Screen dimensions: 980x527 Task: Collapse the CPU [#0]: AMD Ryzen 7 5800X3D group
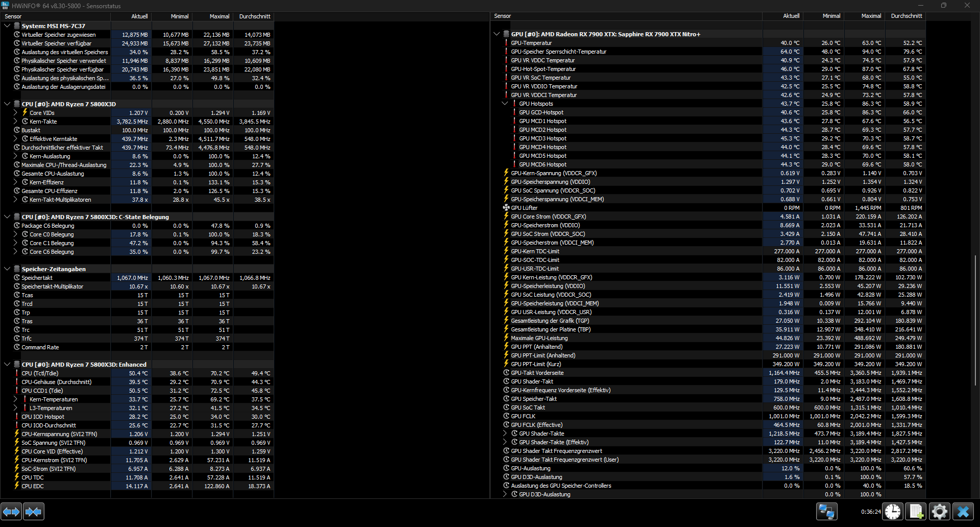pos(7,104)
